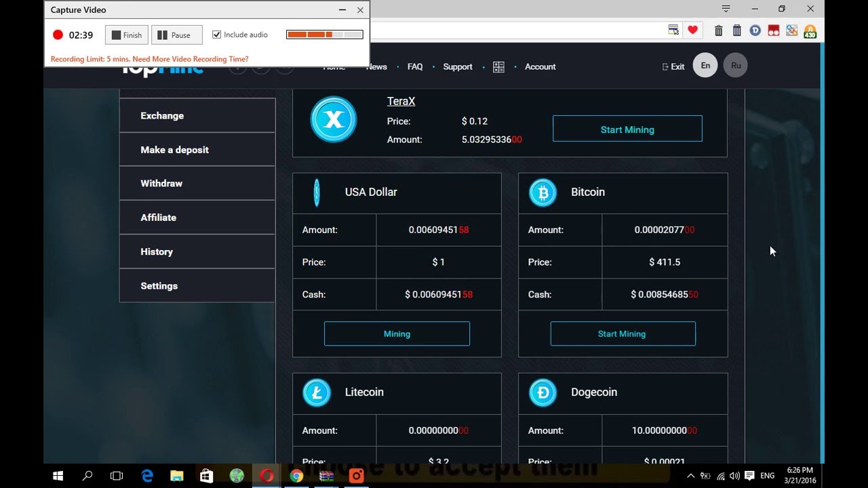Click Finish in Capture Video window
Viewport: 868px width, 488px height.
click(x=127, y=35)
